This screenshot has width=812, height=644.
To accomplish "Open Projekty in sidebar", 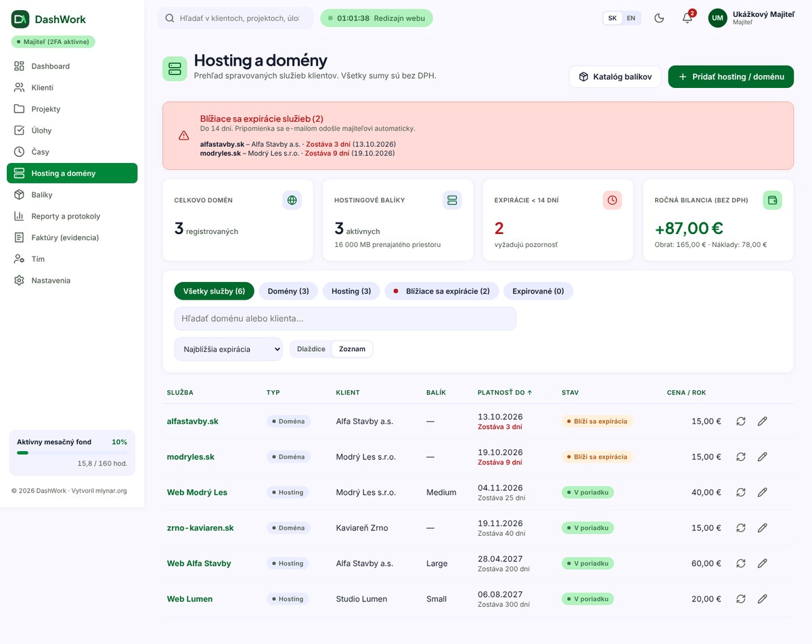I will (72, 109).
